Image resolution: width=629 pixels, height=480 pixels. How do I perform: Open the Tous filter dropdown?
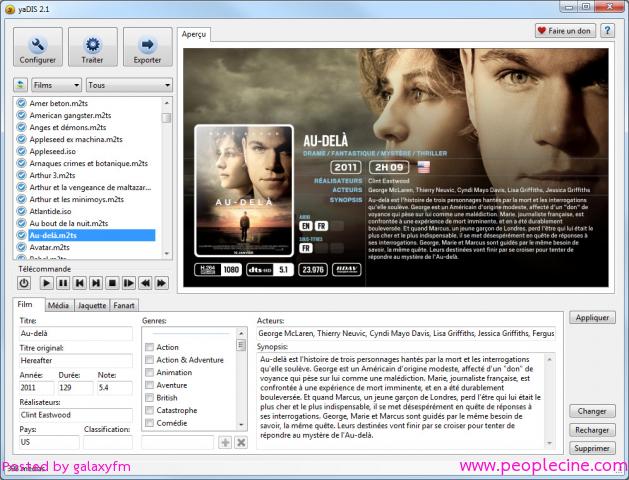129,85
